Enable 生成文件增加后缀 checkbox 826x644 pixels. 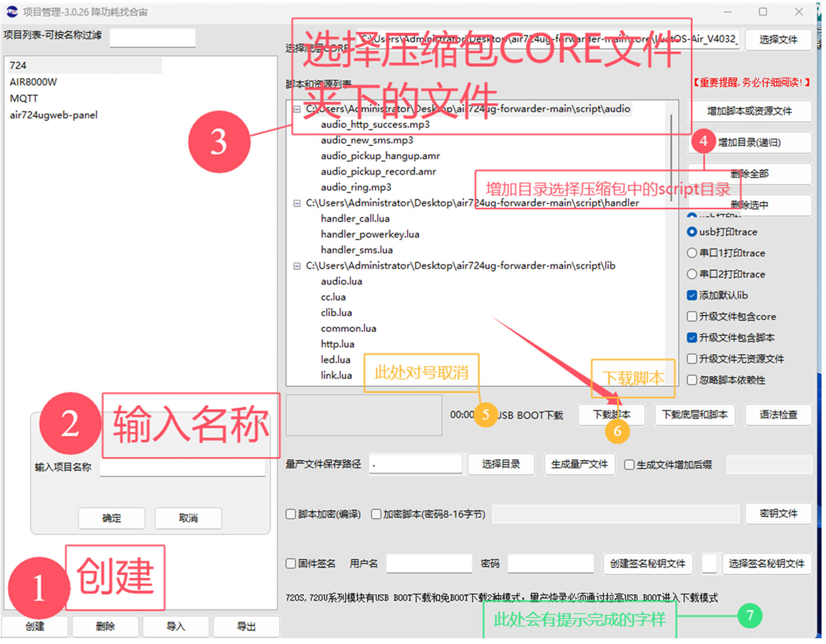pos(668,464)
